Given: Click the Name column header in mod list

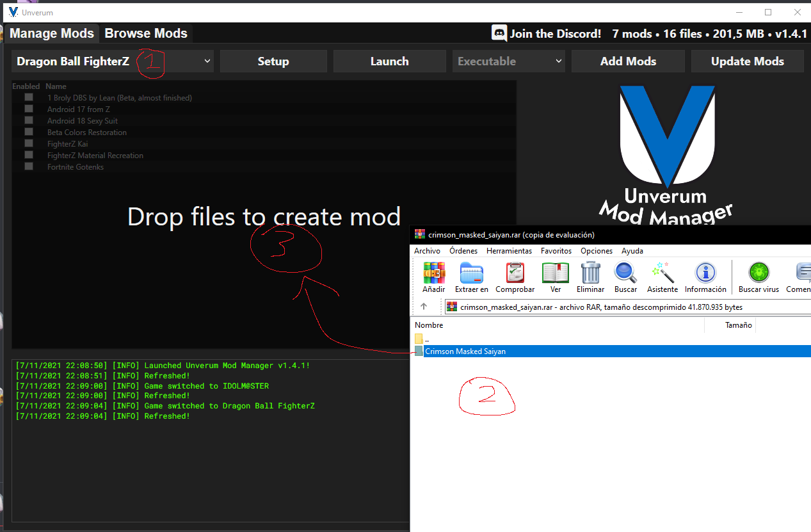Looking at the screenshot, I should click(56, 86).
